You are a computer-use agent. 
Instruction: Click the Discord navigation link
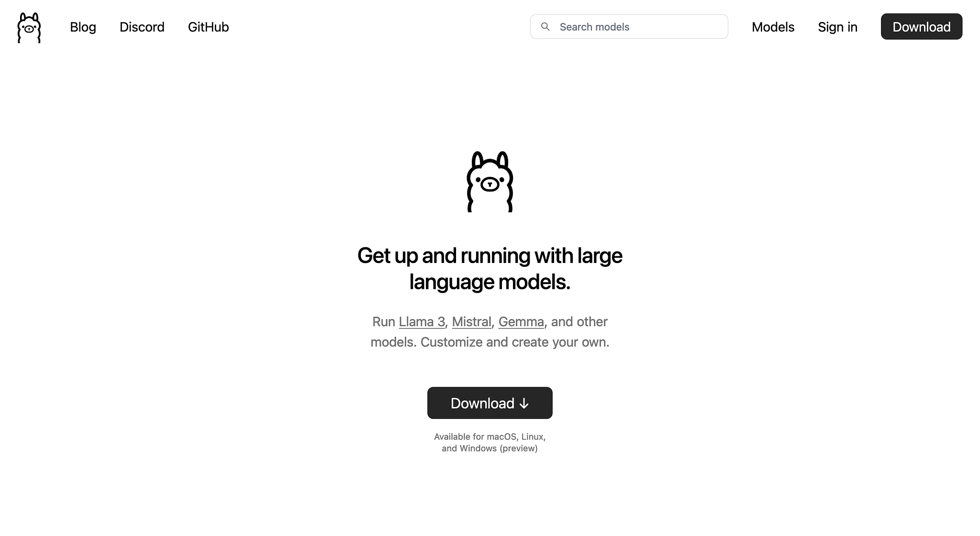click(142, 27)
